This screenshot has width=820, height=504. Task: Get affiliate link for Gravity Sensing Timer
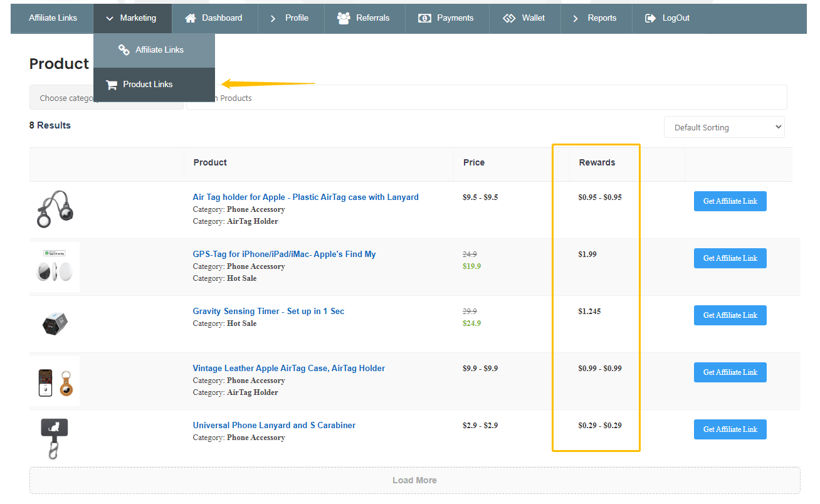coord(730,315)
